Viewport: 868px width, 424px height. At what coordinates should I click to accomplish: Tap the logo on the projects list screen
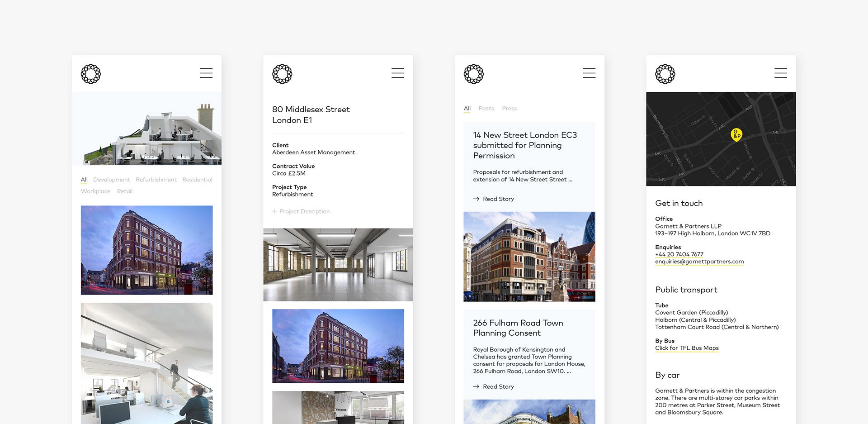[x=91, y=74]
